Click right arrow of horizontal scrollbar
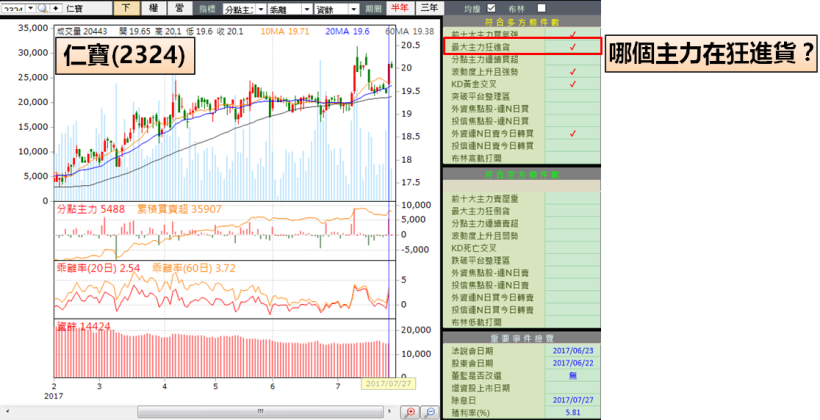820x420 pixels. tap(392, 411)
